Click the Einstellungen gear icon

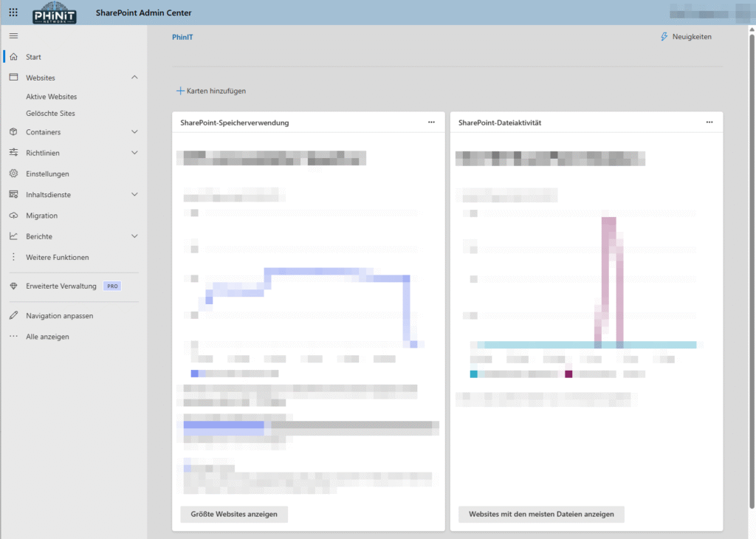pos(13,174)
